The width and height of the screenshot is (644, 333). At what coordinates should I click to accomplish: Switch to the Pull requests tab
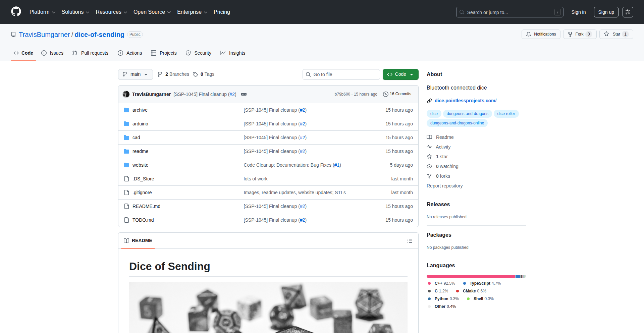click(x=90, y=53)
